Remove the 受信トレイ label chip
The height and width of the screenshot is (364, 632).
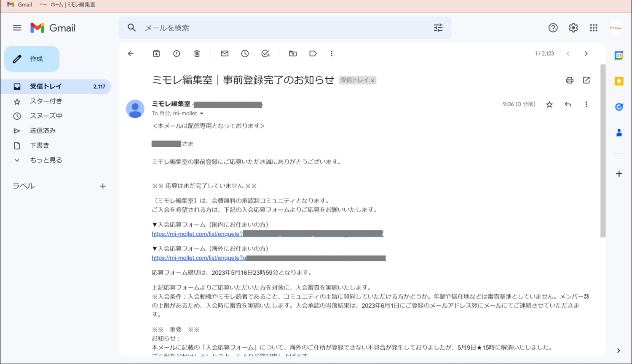click(372, 80)
